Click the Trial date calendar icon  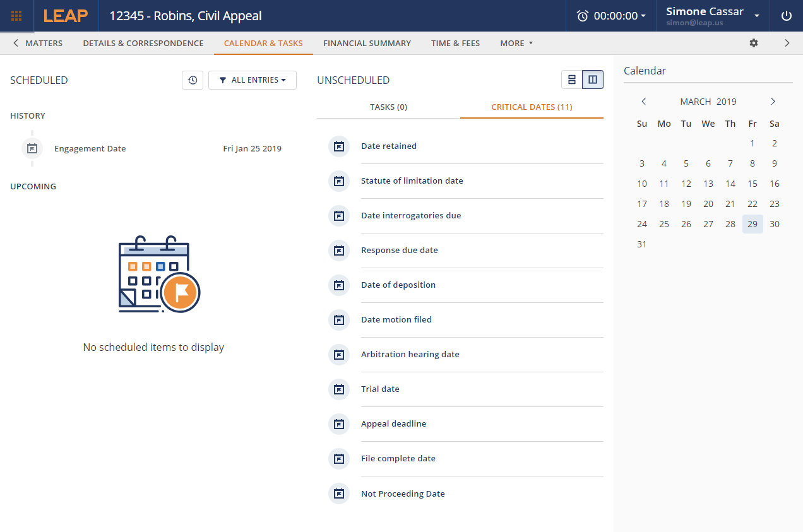[339, 389]
